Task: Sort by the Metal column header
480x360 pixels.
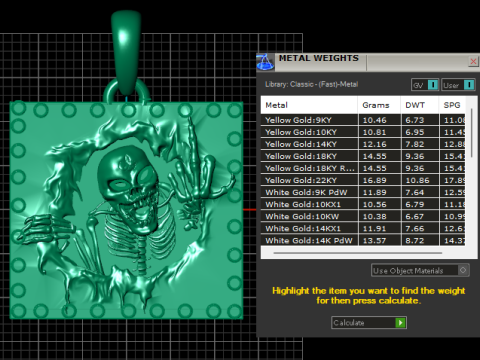Action: pos(309,105)
